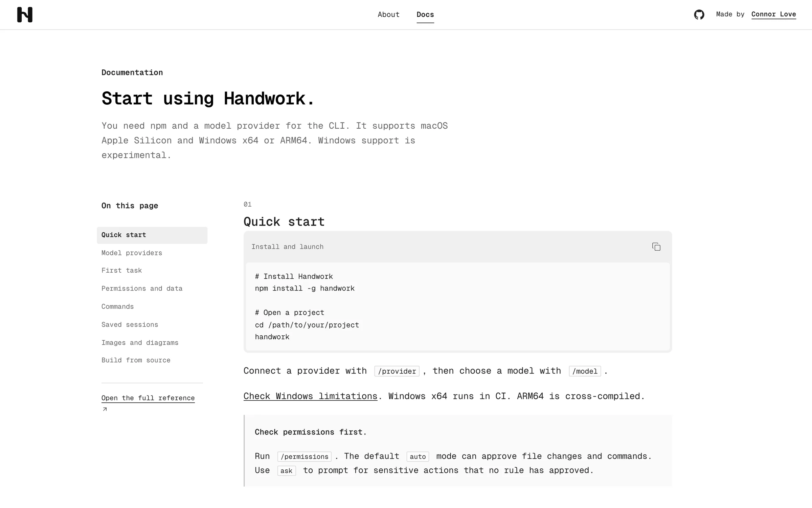Open the About page

click(388, 15)
